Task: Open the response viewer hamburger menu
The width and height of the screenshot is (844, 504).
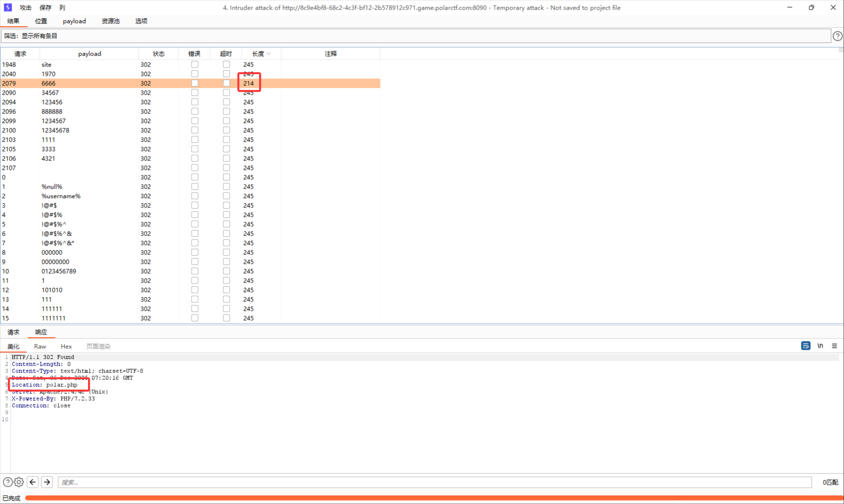Action: point(834,346)
